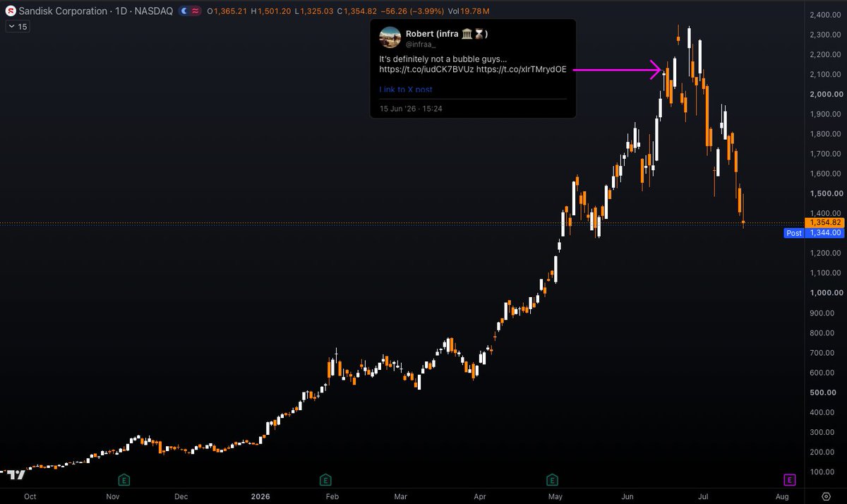Viewport: 847px width, 504px height.
Task: Click the May label on time axis
Action: coord(555,497)
